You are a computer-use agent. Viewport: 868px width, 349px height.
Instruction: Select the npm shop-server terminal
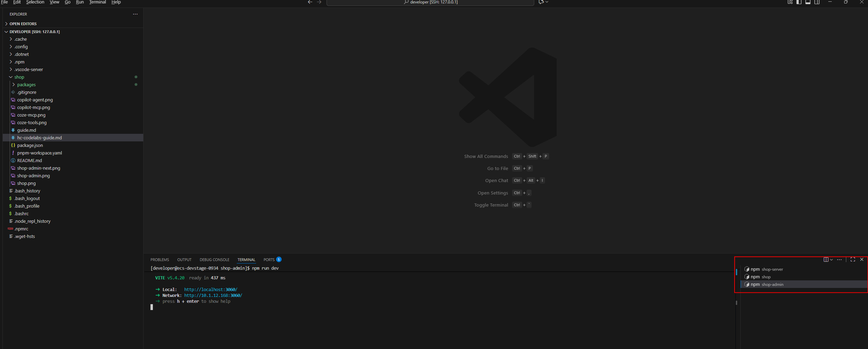pos(767,269)
